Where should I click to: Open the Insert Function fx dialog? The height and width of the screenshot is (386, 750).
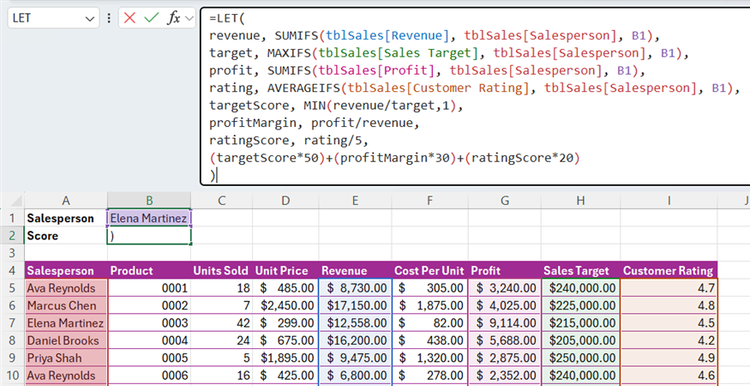coord(173,18)
